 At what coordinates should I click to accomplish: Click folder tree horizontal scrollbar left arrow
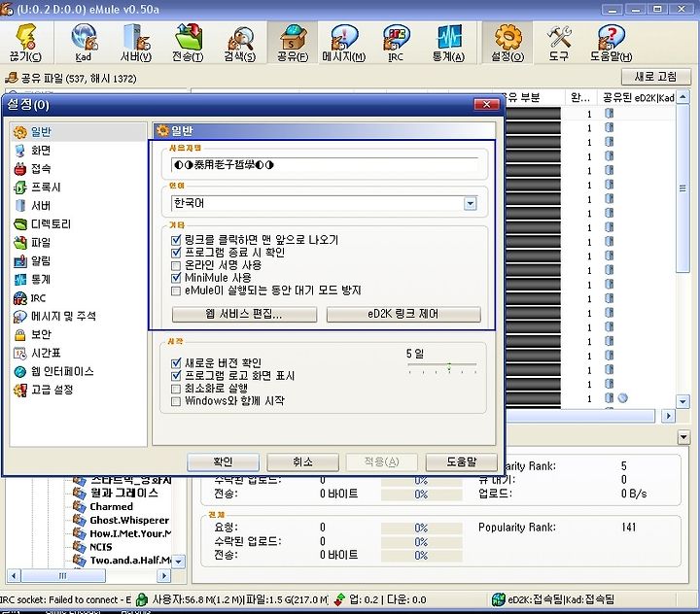(14, 575)
